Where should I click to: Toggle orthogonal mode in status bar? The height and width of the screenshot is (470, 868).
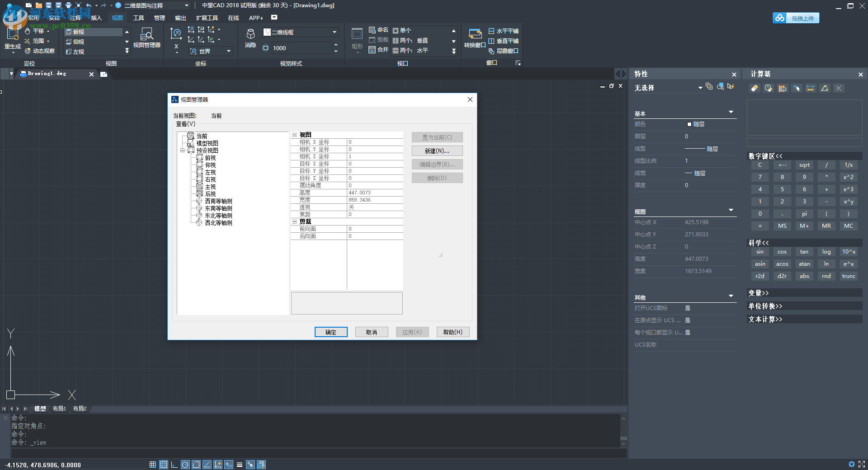[174, 465]
